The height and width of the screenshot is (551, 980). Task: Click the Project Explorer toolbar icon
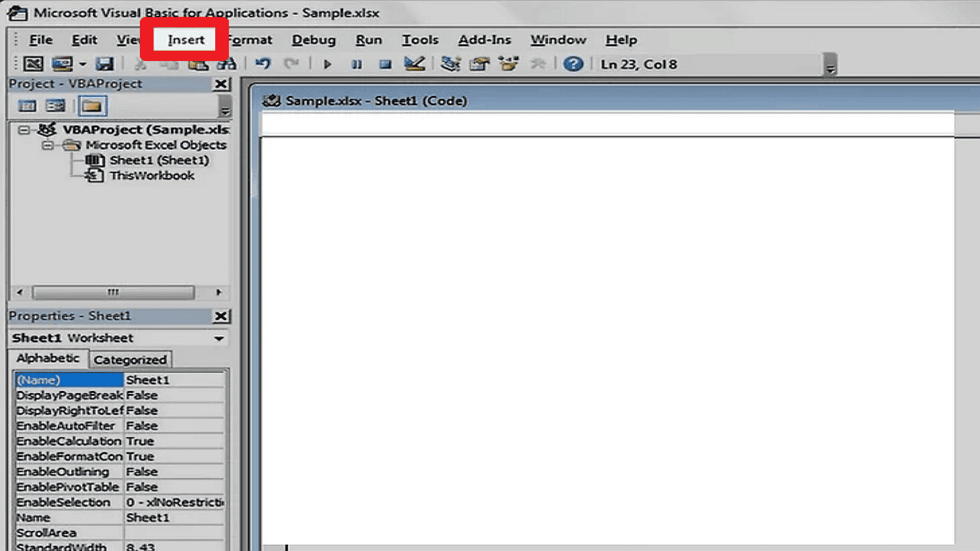(x=451, y=64)
